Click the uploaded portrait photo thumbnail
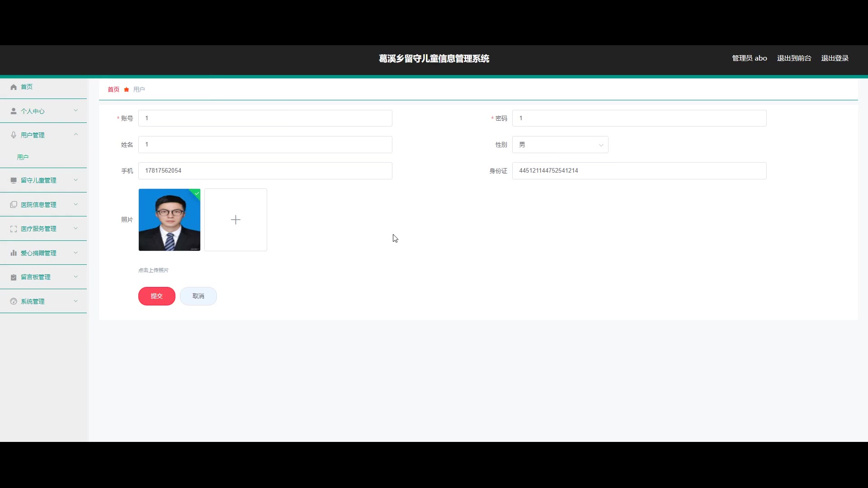Viewport: 868px width, 488px height. [x=169, y=220]
